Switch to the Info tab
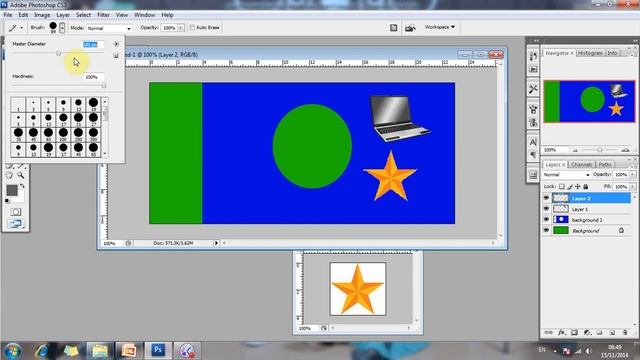Viewport: 640px width, 360px height. tap(612, 53)
